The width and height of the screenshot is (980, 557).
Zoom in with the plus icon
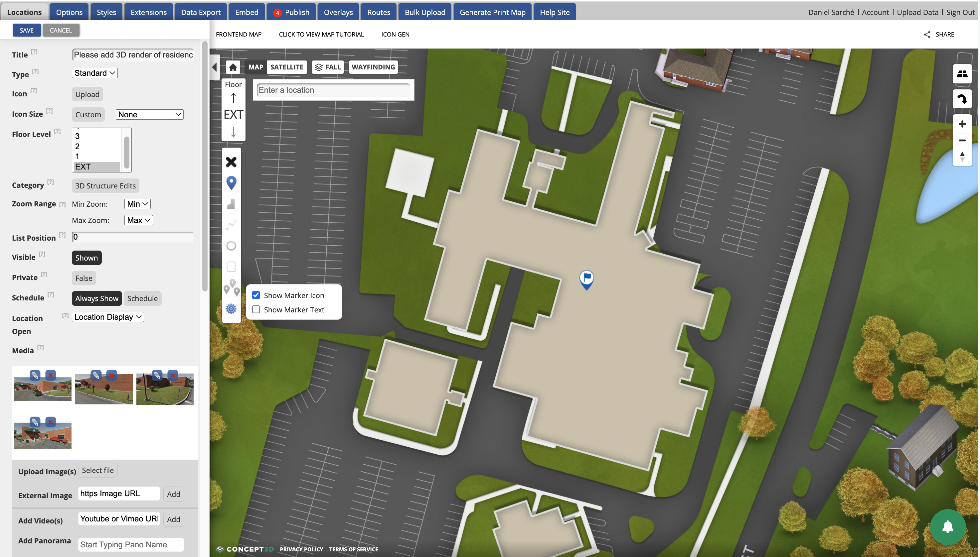(x=962, y=124)
